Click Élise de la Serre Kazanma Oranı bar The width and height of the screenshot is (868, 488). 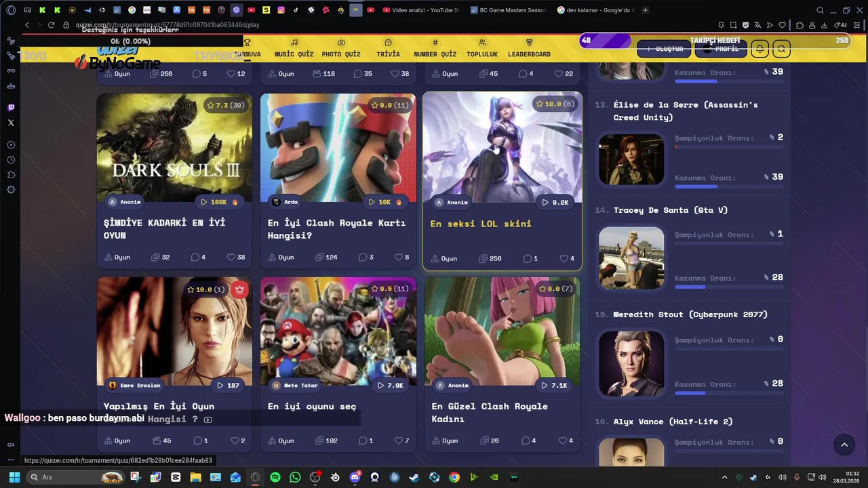pyautogui.click(x=730, y=186)
